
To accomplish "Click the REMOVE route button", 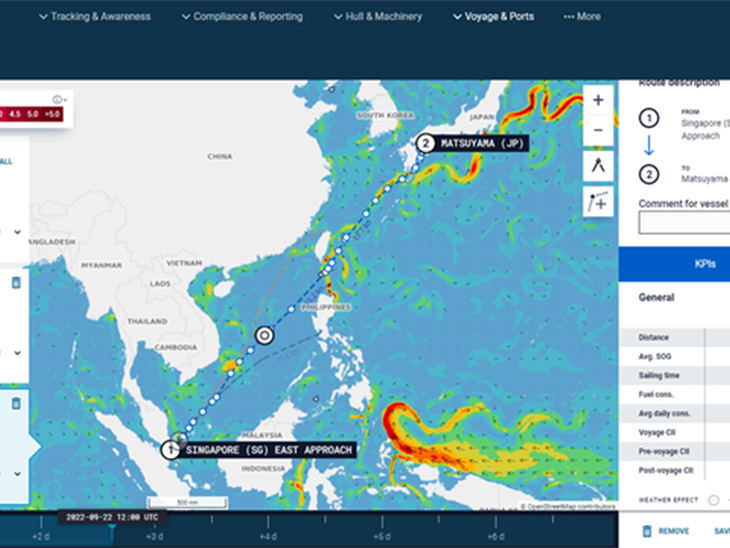I will [666, 531].
